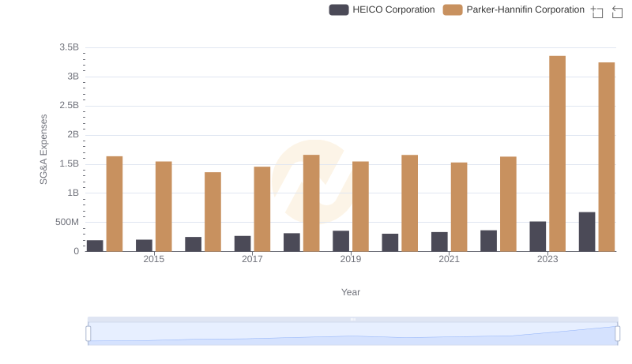Select HEICO bar for 2023

538,236
